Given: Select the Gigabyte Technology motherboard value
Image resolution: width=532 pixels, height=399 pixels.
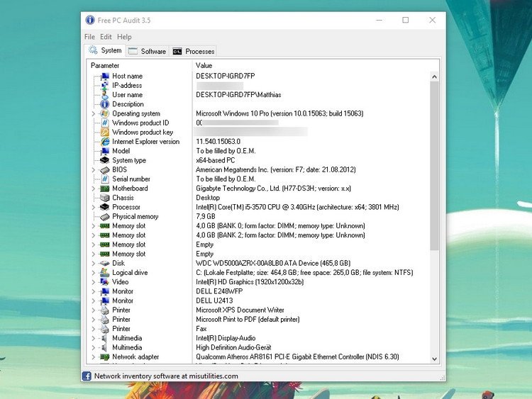Looking at the screenshot, I should tap(274, 188).
